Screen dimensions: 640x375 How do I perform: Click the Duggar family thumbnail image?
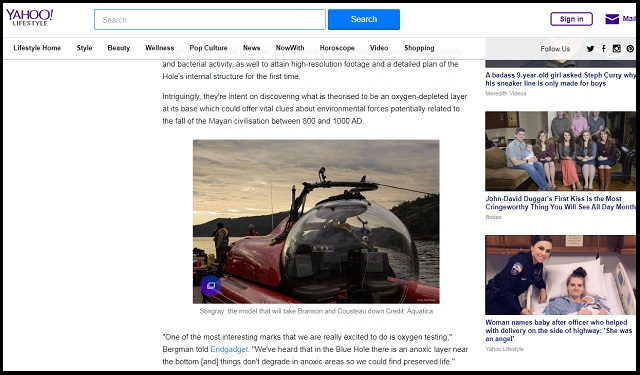coord(560,151)
